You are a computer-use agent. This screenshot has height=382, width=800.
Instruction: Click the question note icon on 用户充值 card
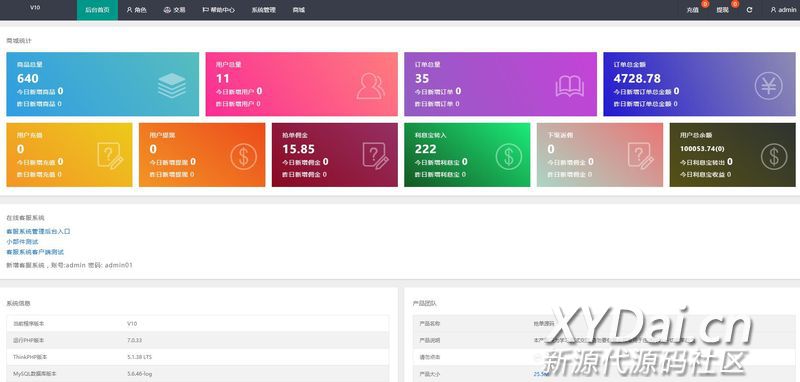pyautogui.click(x=110, y=156)
